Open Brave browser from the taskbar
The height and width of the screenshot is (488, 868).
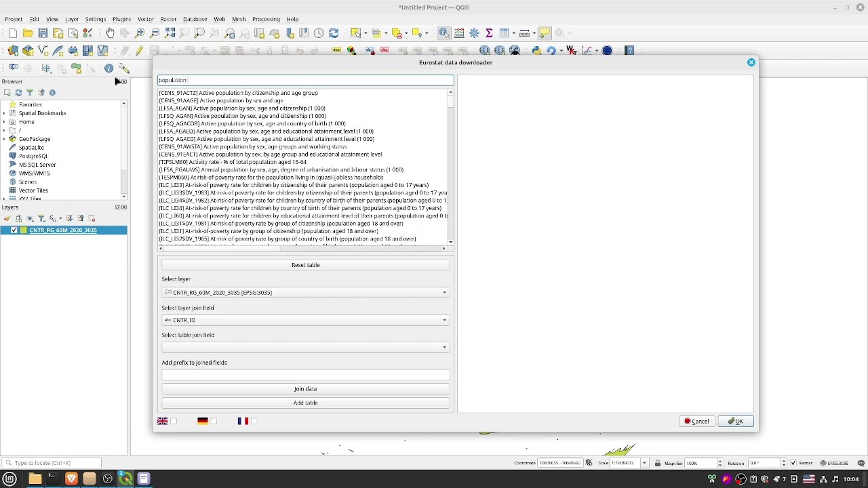point(71,479)
